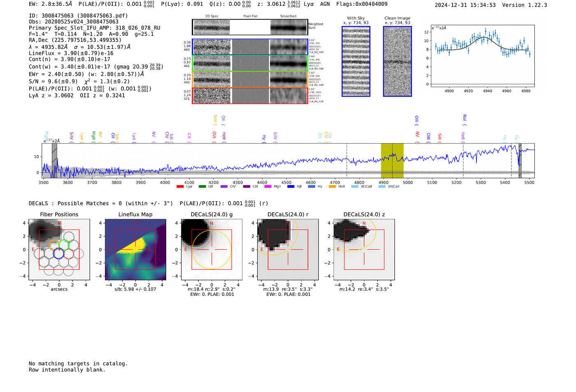Click the dark purple CIII swatch in the spectrum legend
The height and width of the screenshot is (392, 576).
pos(246,186)
